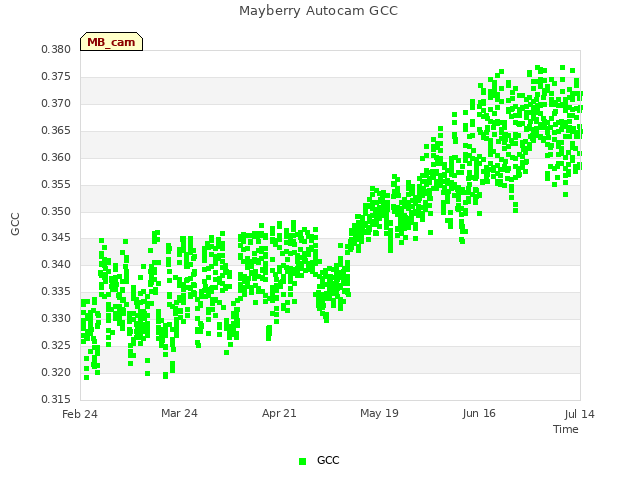The image size is (640, 480).
Task: Click the Jun 16 x-axis label
Action: (x=479, y=413)
